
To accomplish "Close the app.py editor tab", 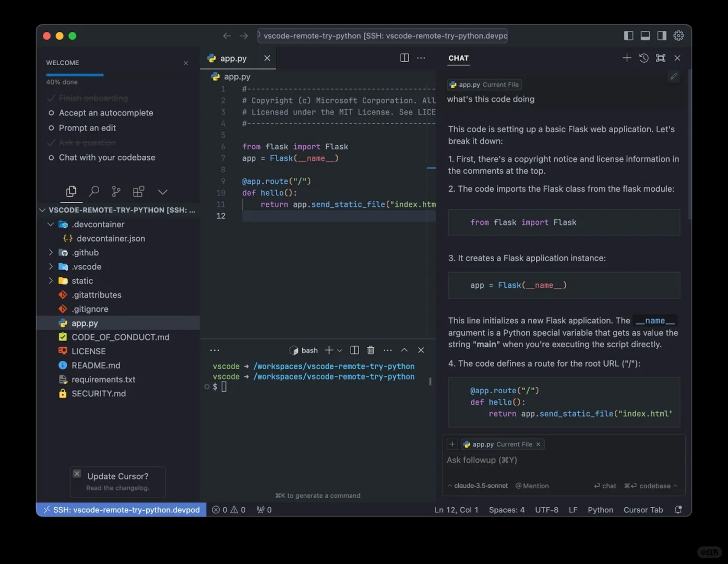I will tap(267, 58).
